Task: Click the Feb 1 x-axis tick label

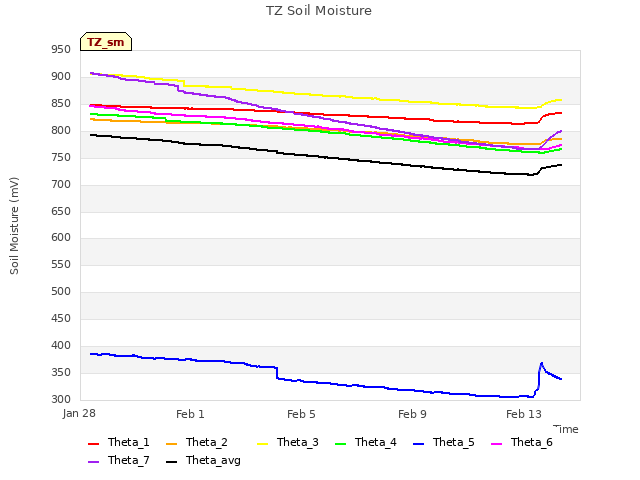Action: pyautogui.click(x=190, y=414)
